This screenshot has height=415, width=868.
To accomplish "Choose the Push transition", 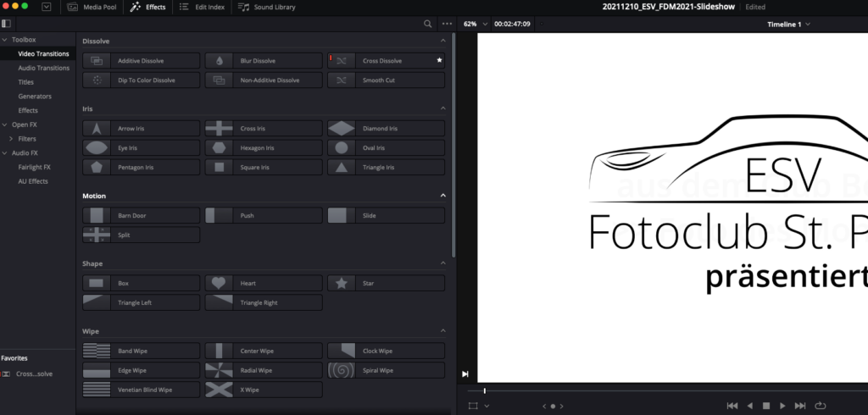I will pyautogui.click(x=264, y=215).
